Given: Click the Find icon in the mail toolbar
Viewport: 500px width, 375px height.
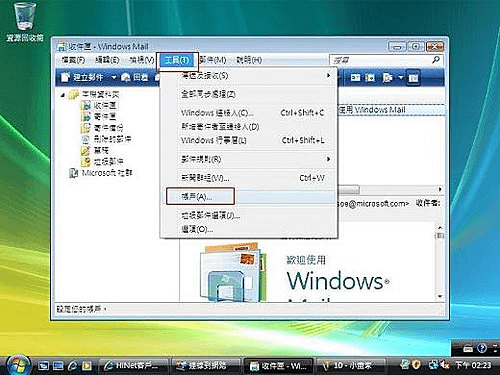Looking at the screenshot, I should point(388,78).
